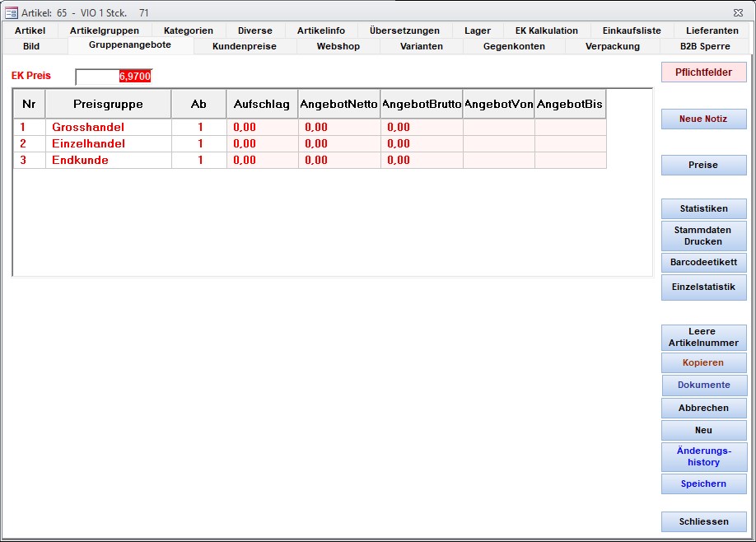Viewport: 756px width, 542px height.
Task: Switch to the Kundenpreise tab
Action: (x=244, y=46)
